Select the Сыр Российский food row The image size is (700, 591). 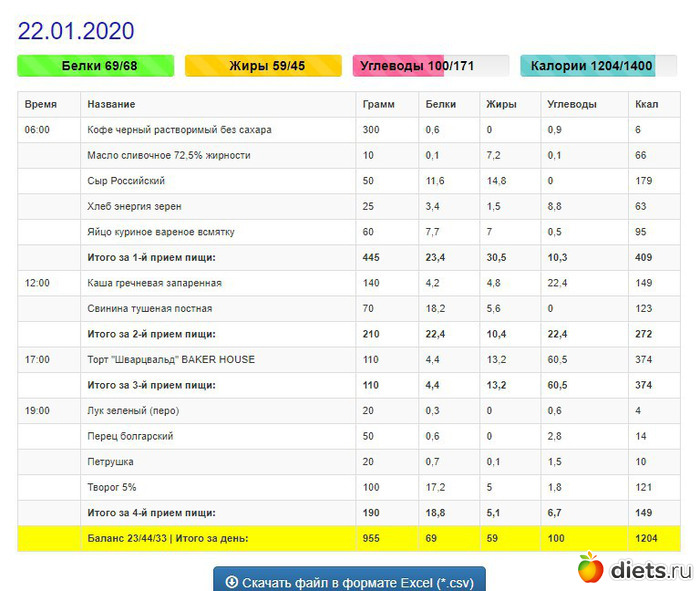click(x=126, y=181)
